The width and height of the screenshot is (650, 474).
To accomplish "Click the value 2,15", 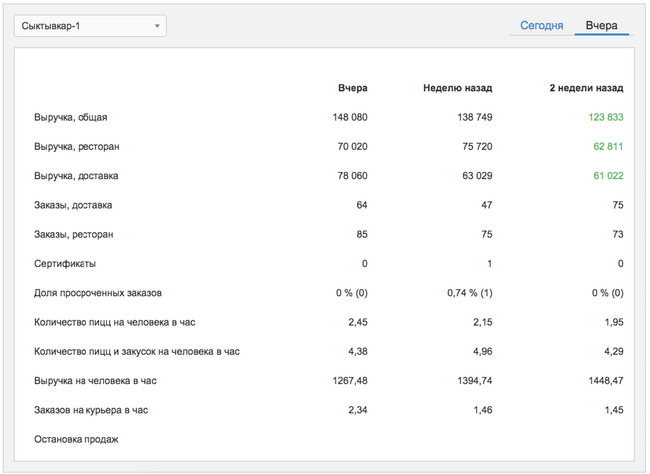I will click(483, 323).
